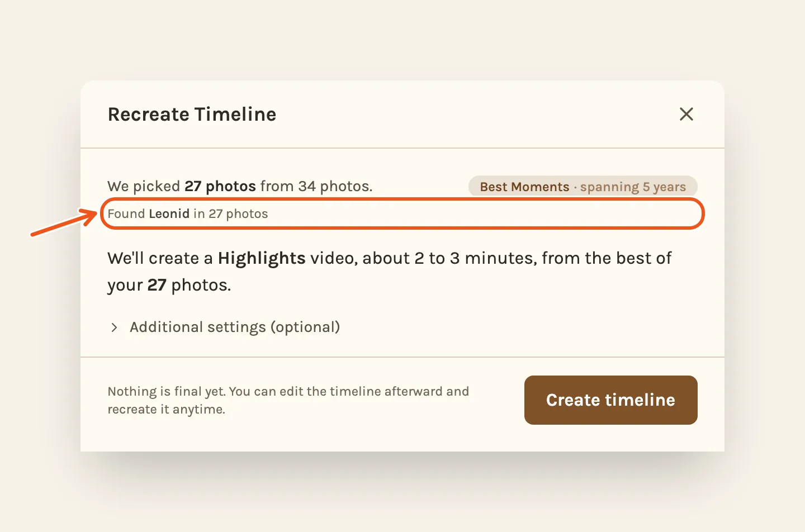
Task: Open the Additional settings (optional) label
Action: 235,327
